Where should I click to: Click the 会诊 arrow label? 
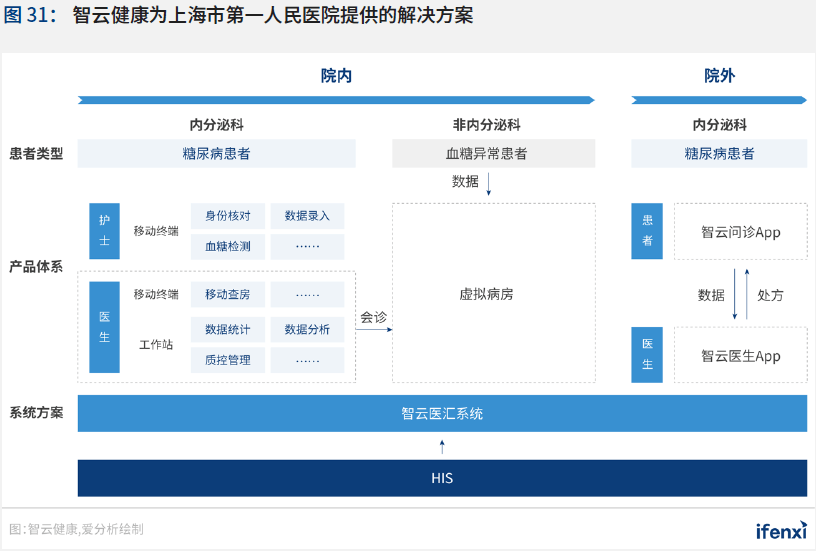click(374, 317)
